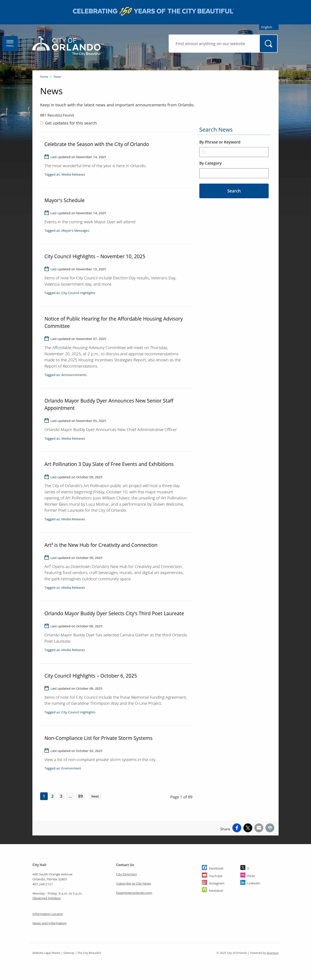The height and width of the screenshot is (980, 311).
Task: Share page on Facebook icon
Action: [x=237, y=828]
